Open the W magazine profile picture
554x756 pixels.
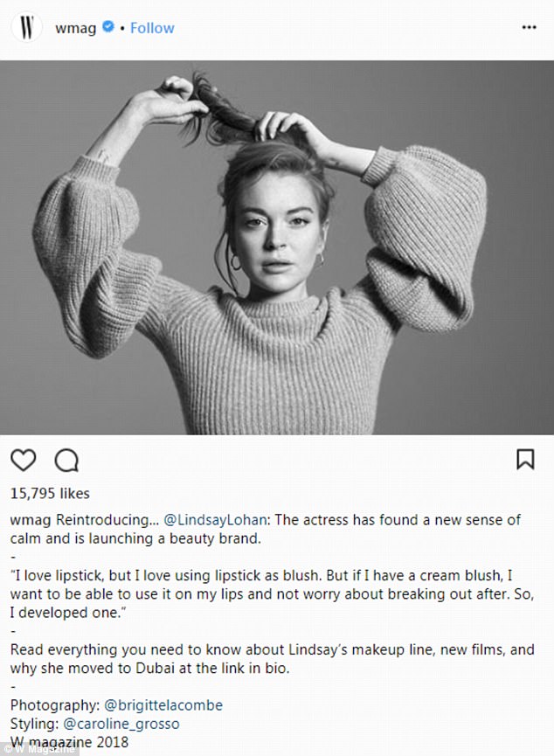coord(26,27)
